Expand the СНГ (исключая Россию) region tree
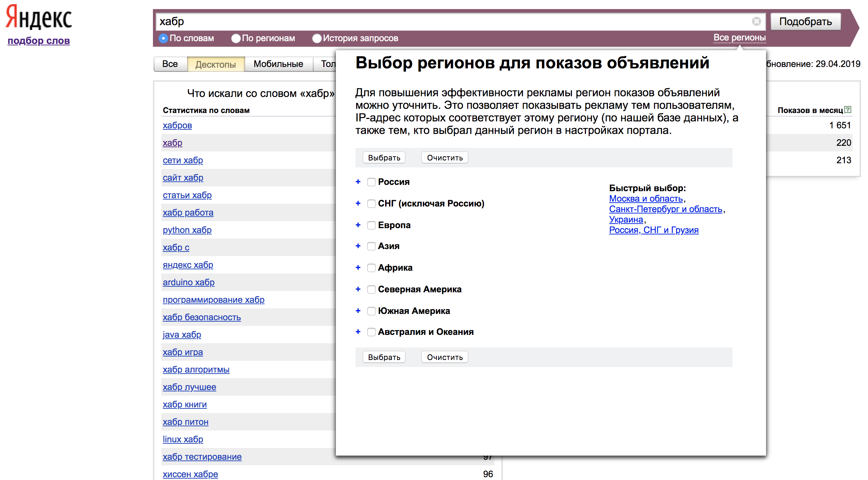This screenshot has height=480, width=868. (358, 203)
